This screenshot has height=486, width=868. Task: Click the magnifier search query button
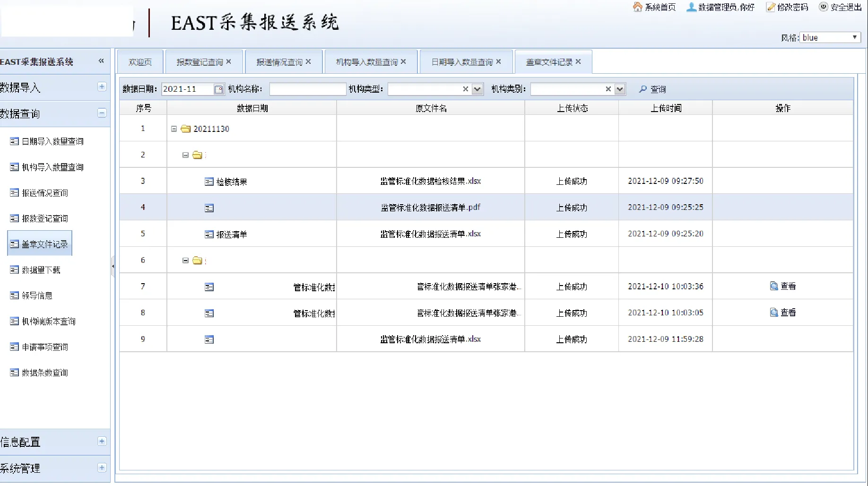[x=643, y=89]
